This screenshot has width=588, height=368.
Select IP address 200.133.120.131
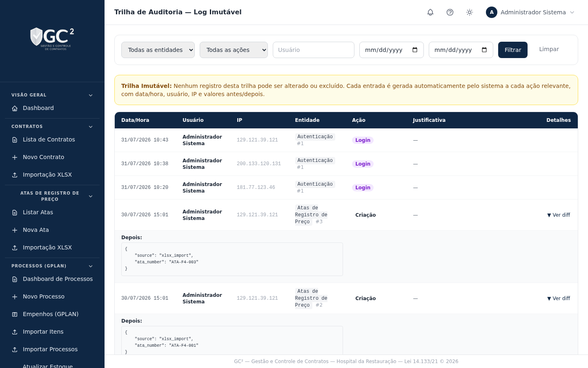tap(259, 164)
